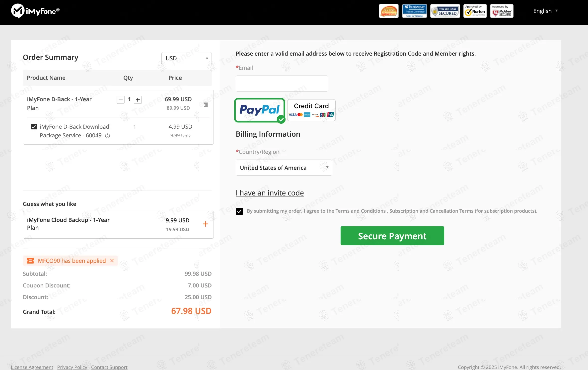Increase D-Back quantity with plus button
588x370 pixels.
[138, 100]
